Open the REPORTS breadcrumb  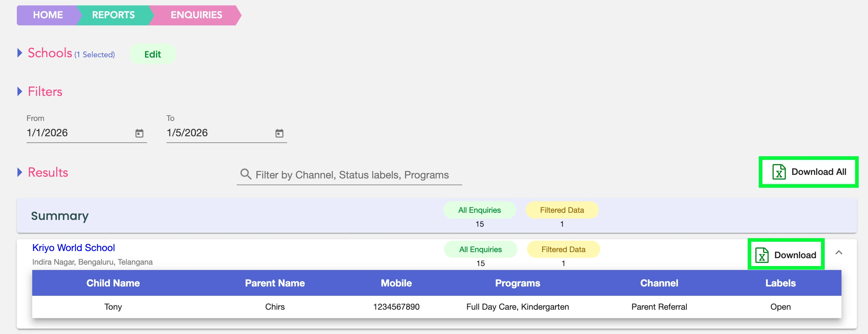pyautogui.click(x=114, y=15)
